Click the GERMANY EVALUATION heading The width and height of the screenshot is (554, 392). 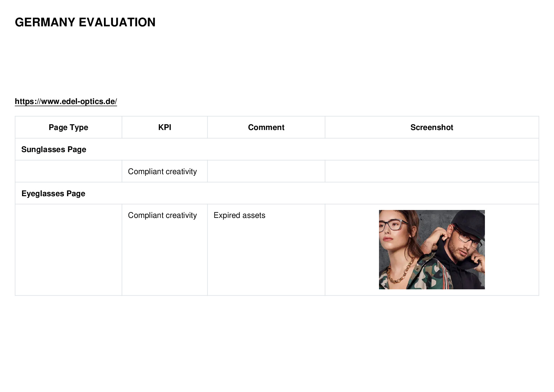85,22
